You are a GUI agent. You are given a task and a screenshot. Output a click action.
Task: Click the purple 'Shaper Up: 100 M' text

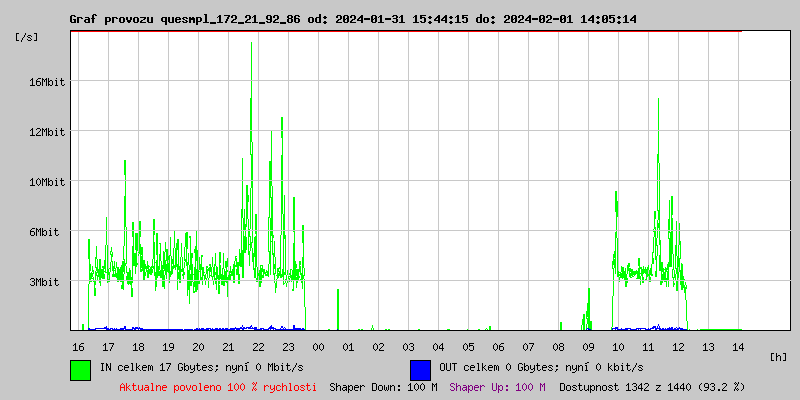click(497, 387)
